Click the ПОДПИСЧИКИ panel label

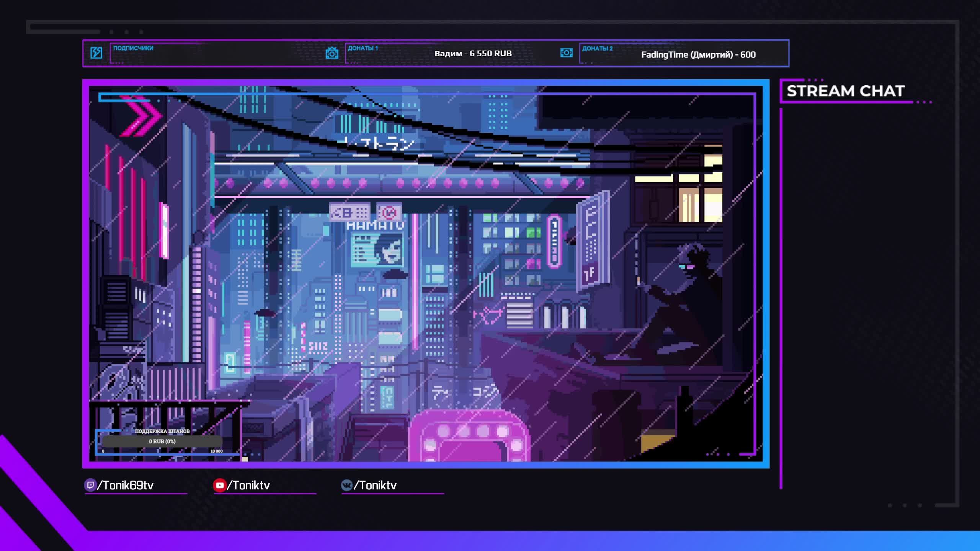[133, 48]
